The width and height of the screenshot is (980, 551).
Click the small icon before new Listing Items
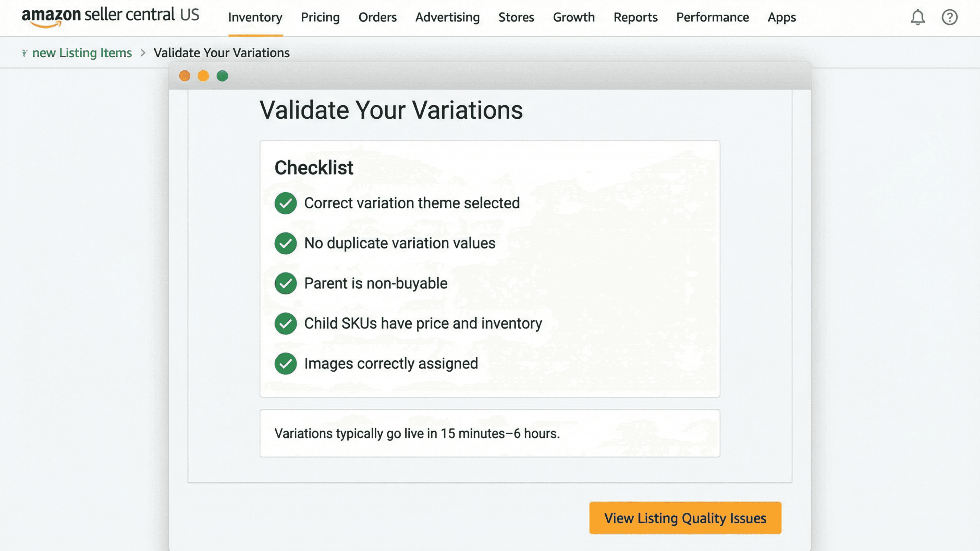click(24, 53)
